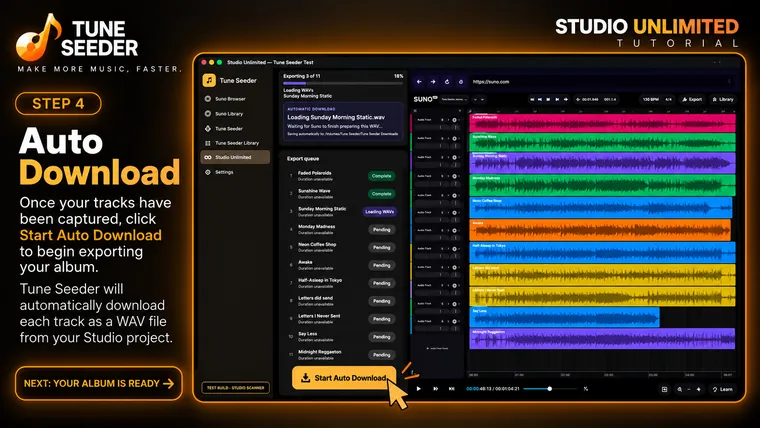The width and height of the screenshot is (760, 428).
Task: Start Auto Download
Action: coord(344,378)
